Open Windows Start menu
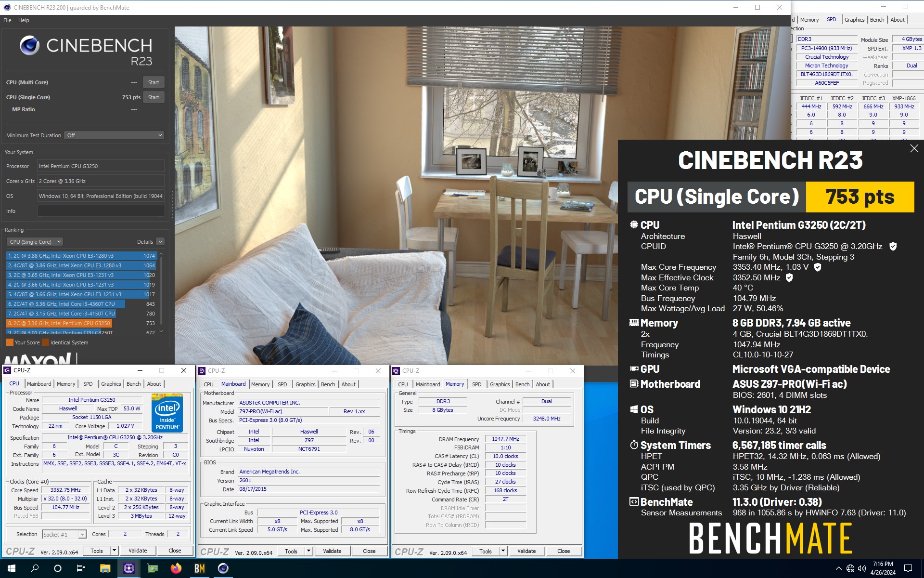The width and height of the screenshot is (924, 578). pos(12,568)
